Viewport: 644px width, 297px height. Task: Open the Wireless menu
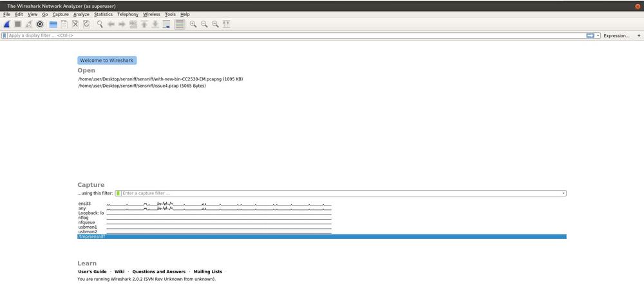[x=151, y=14]
